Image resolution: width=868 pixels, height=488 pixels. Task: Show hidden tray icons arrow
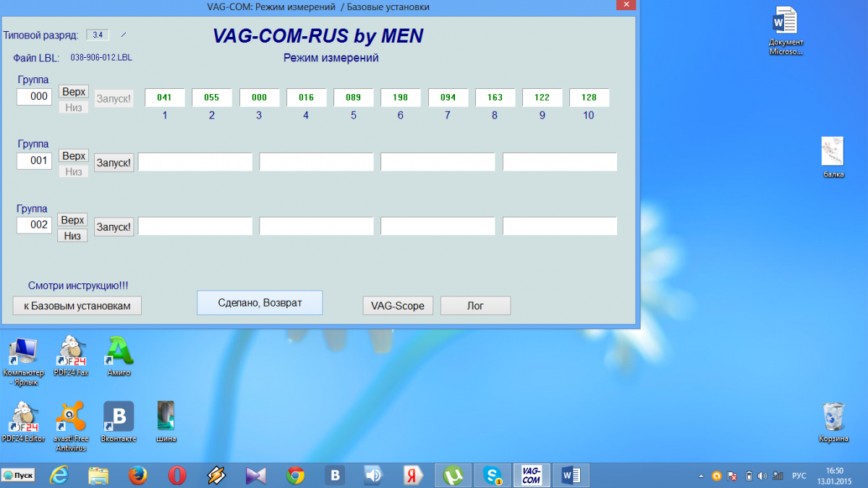[700, 476]
